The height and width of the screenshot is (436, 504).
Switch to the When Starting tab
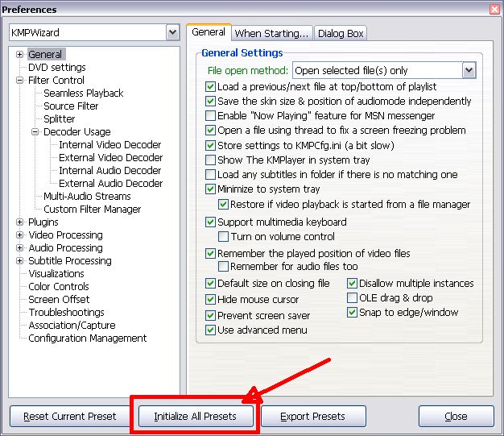coord(271,33)
